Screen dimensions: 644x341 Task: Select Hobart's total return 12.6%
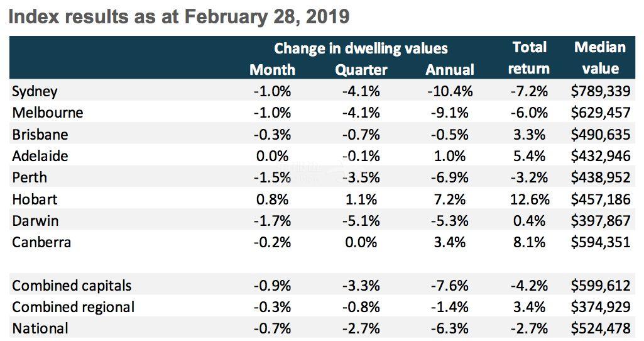coord(529,199)
